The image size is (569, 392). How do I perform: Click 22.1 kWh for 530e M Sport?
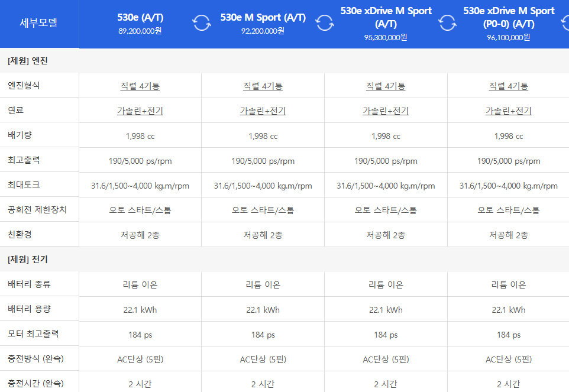click(263, 310)
